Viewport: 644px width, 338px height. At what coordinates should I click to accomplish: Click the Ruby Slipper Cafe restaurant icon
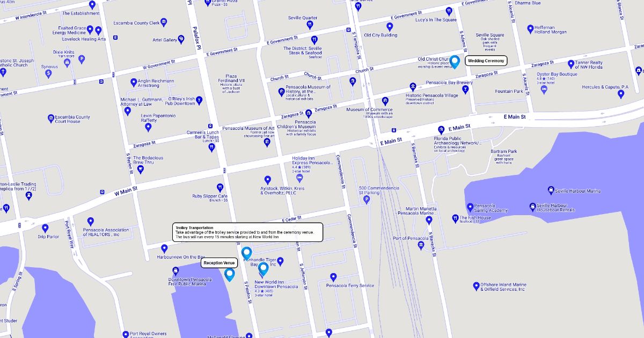pos(219,187)
